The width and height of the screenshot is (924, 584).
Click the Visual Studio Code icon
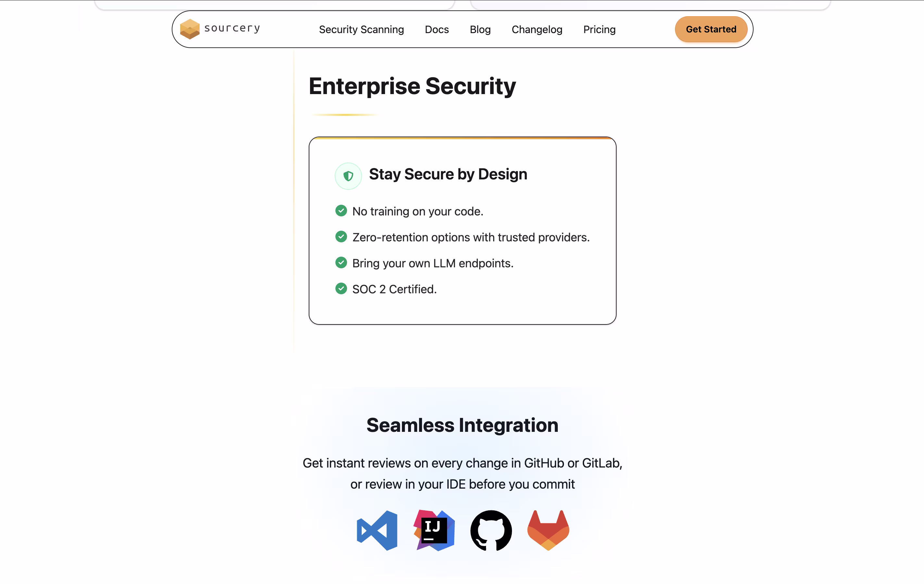pos(377,530)
